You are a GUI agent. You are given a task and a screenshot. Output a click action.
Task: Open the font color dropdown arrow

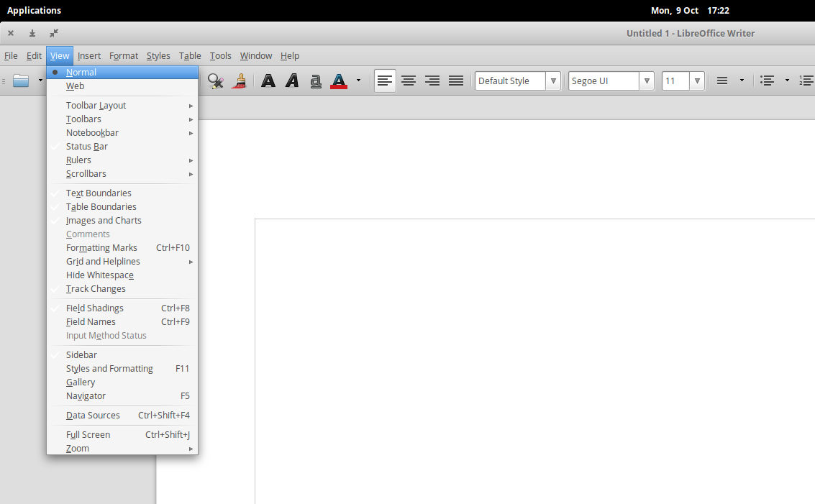(x=358, y=81)
